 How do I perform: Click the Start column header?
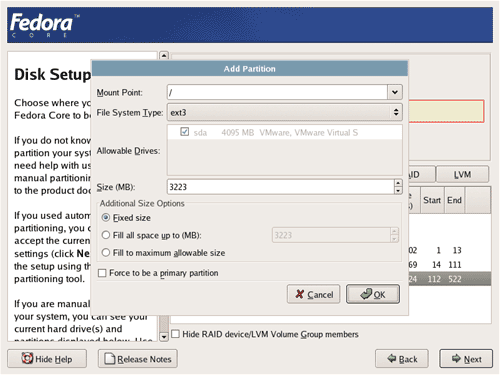pos(432,200)
